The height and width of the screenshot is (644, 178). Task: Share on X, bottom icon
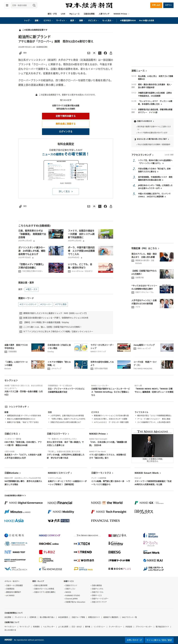(100, 206)
